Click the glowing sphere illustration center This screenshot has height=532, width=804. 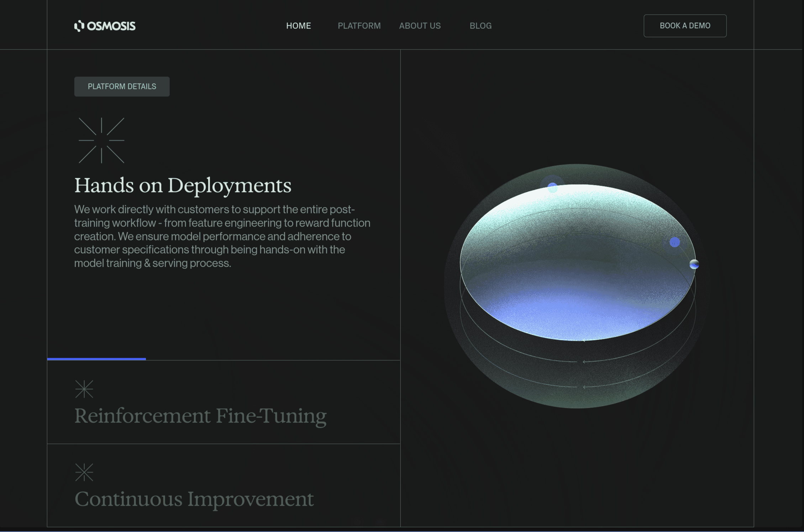click(x=577, y=270)
